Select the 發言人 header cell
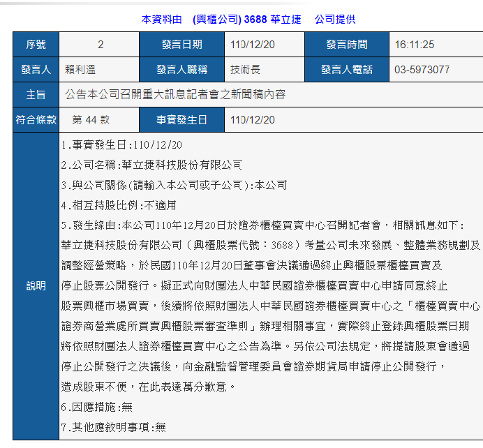This screenshot has width=483, height=448. pyautogui.click(x=36, y=70)
